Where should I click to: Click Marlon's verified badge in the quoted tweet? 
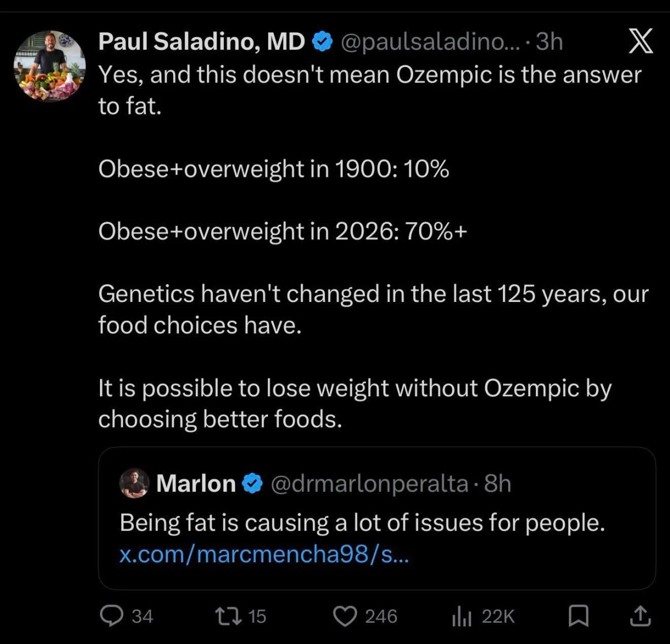coord(252,483)
